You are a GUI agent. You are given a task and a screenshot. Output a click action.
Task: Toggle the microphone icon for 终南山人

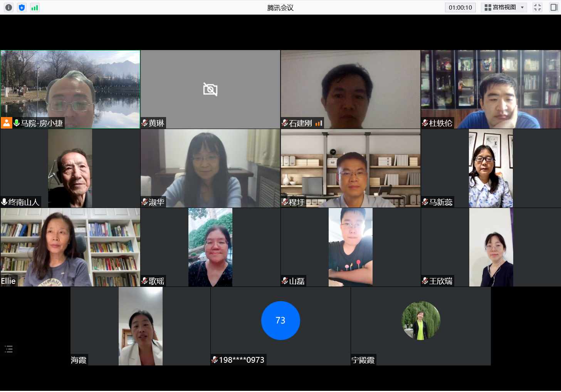[x=4, y=202]
